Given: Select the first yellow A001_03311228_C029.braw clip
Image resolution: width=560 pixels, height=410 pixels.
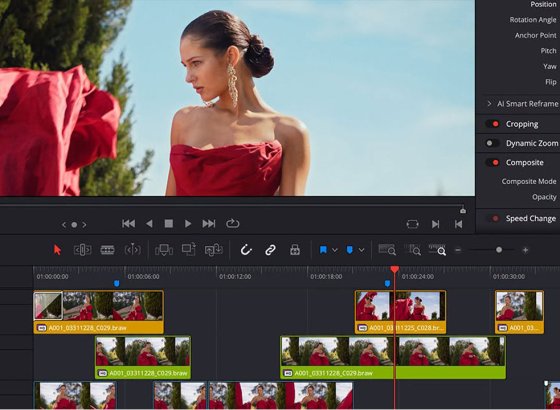Looking at the screenshot, I should (99, 312).
